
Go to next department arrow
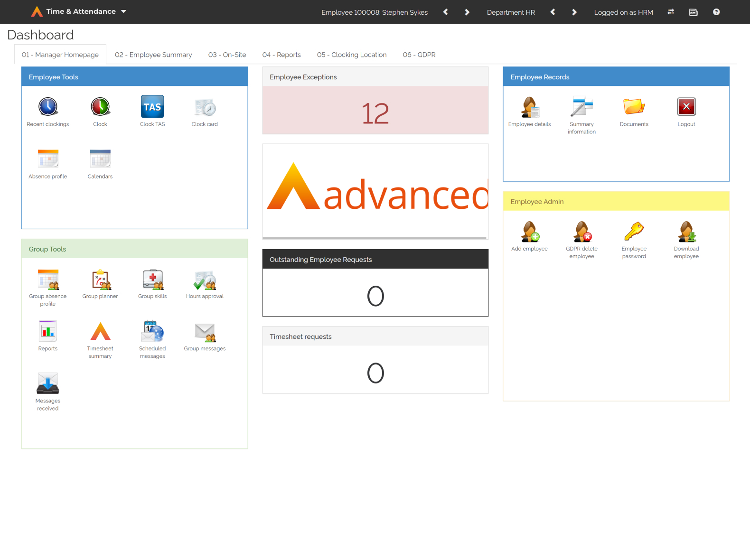574,12
